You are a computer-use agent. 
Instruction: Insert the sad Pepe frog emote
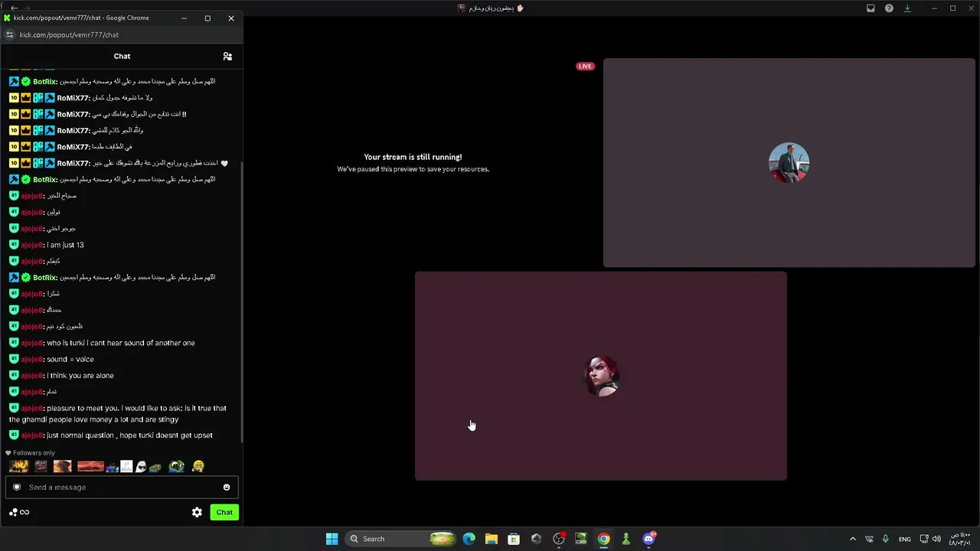coord(156,467)
